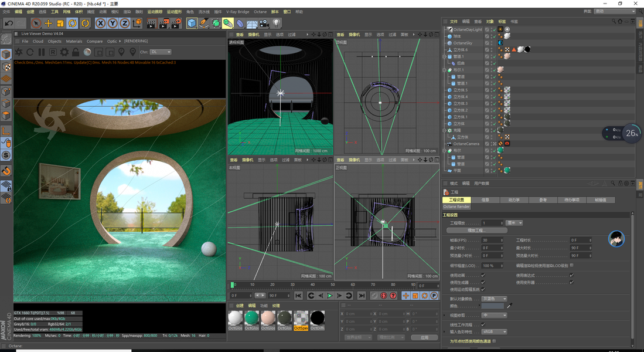Select the Live Selection arrow tool
The height and width of the screenshot is (352, 644).
(x=36, y=23)
